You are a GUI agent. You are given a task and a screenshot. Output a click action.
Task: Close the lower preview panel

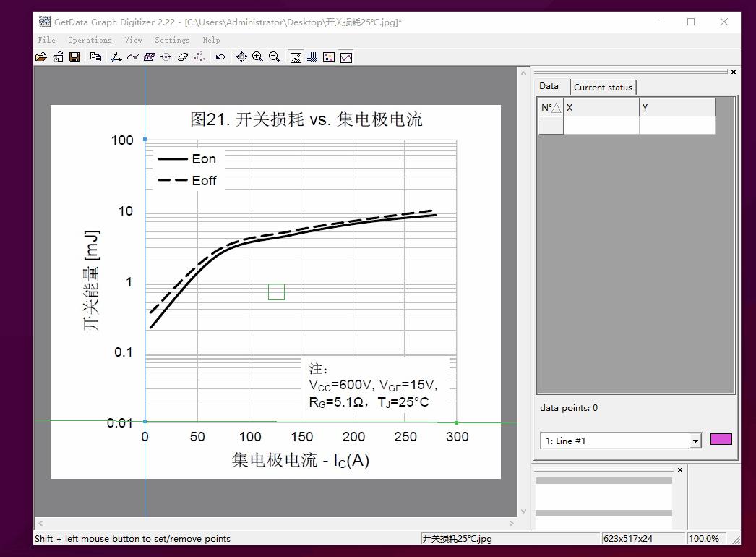pyautogui.click(x=680, y=469)
